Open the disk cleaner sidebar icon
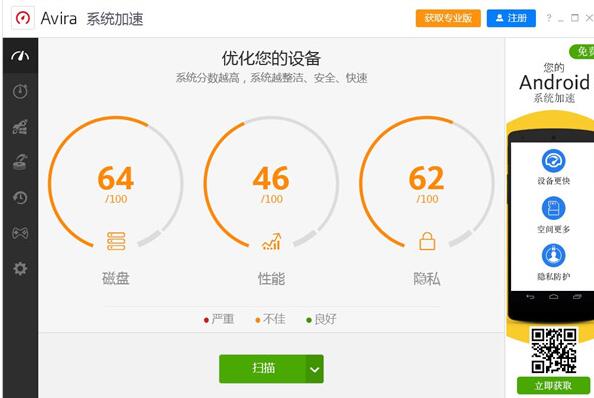The height and width of the screenshot is (398, 594). 20,162
